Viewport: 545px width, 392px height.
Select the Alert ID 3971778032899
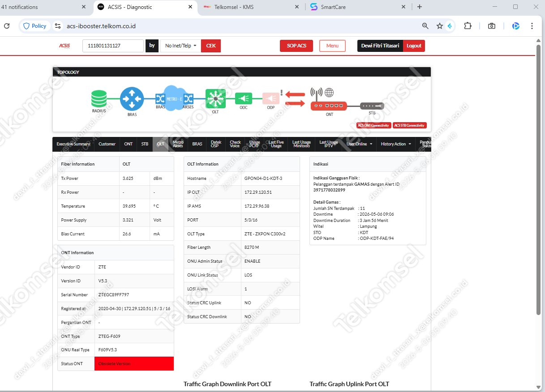(x=329, y=190)
